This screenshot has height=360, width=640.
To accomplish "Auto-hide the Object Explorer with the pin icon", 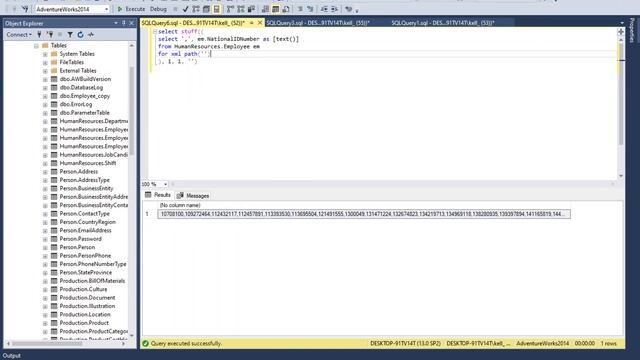I will pyautogui.click(x=124, y=23).
